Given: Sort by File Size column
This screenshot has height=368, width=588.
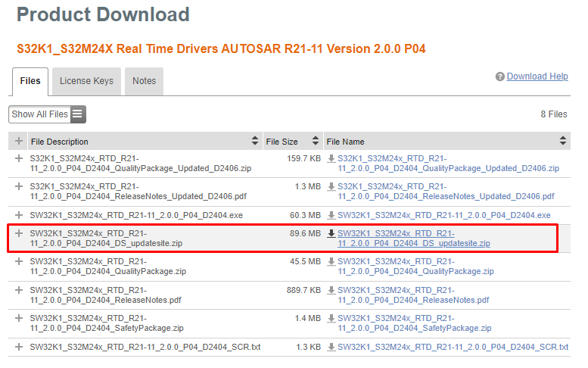Looking at the screenshot, I should (x=314, y=142).
